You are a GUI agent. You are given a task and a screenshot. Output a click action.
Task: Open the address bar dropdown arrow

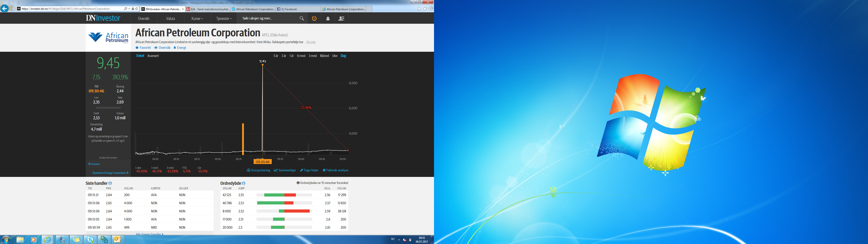click(x=129, y=9)
